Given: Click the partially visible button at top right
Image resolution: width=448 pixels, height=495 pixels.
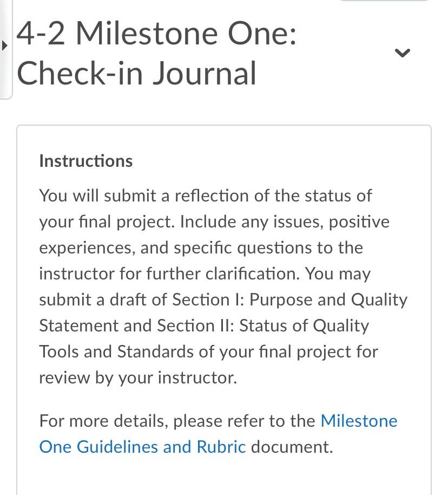Looking at the screenshot, I should click(x=384, y=1).
